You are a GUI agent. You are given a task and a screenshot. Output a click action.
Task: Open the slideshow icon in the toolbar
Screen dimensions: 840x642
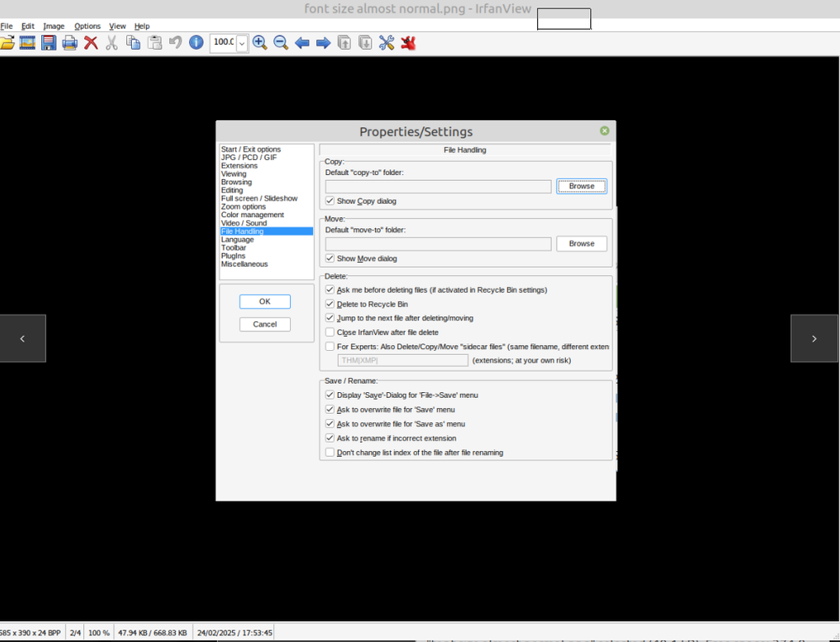tap(28, 42)
